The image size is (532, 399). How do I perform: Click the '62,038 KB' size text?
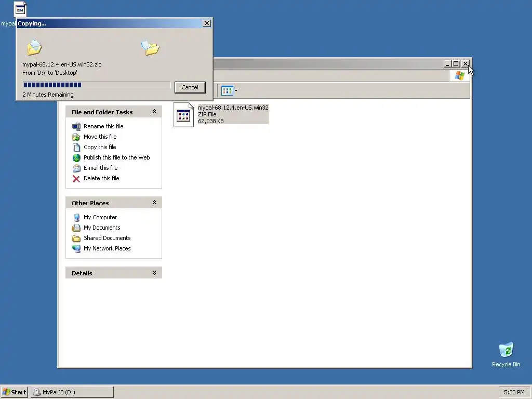click(x=211, y=121)
